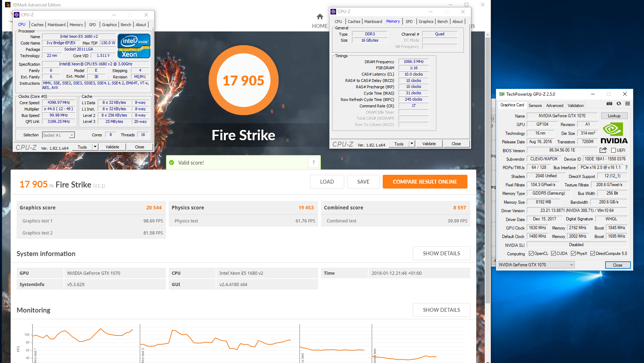
Task: Expand Tools dropdown arrow in Memory CPU-Z
Action: [412, 144]
